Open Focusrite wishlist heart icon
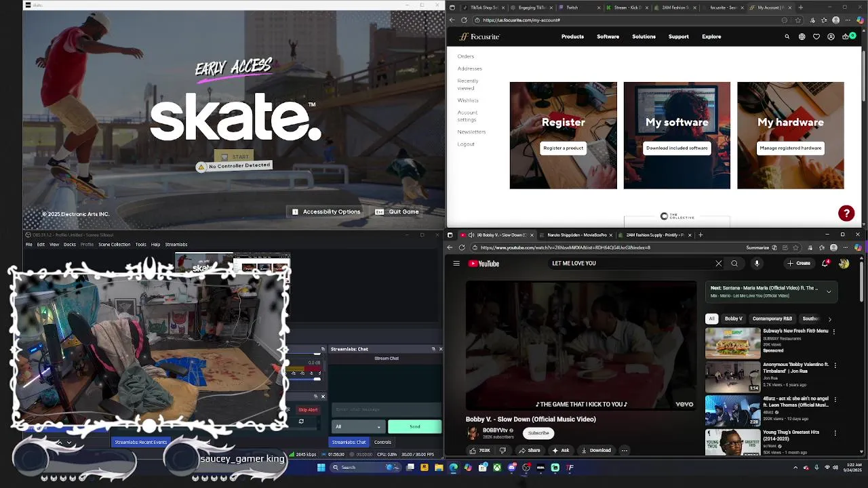 pyautogui.click(x=816, y=37)
